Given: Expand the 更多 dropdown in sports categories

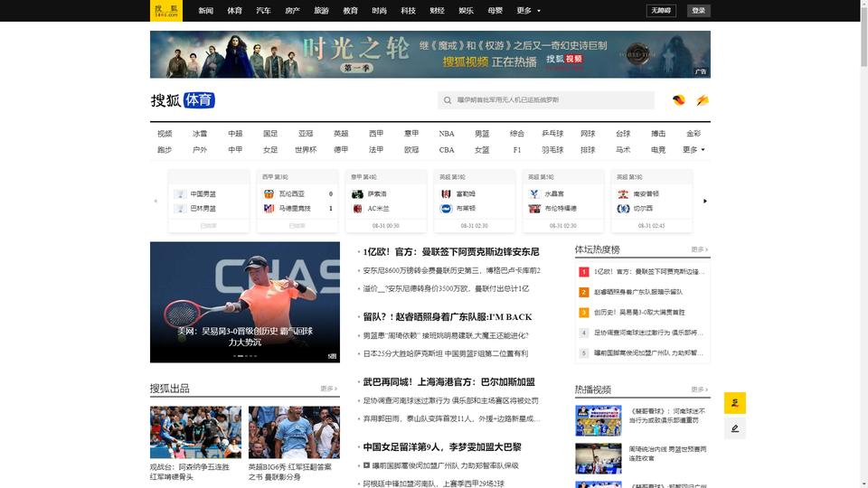Looking at the screenshot, I should (693, 150).
